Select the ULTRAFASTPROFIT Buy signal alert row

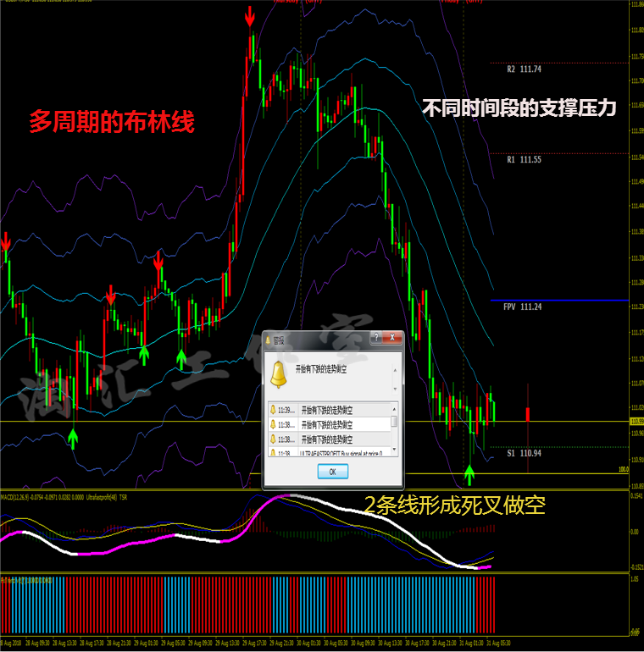pos(329,452)
